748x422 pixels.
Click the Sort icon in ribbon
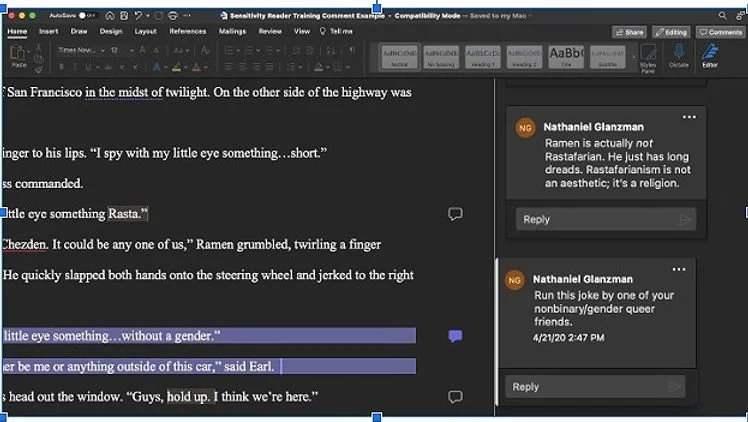pyautogui.click(x=331, y=50)
